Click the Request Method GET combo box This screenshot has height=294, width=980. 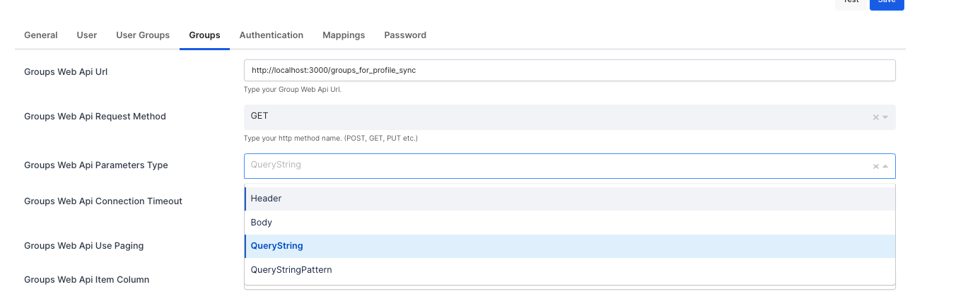[552, 117]
